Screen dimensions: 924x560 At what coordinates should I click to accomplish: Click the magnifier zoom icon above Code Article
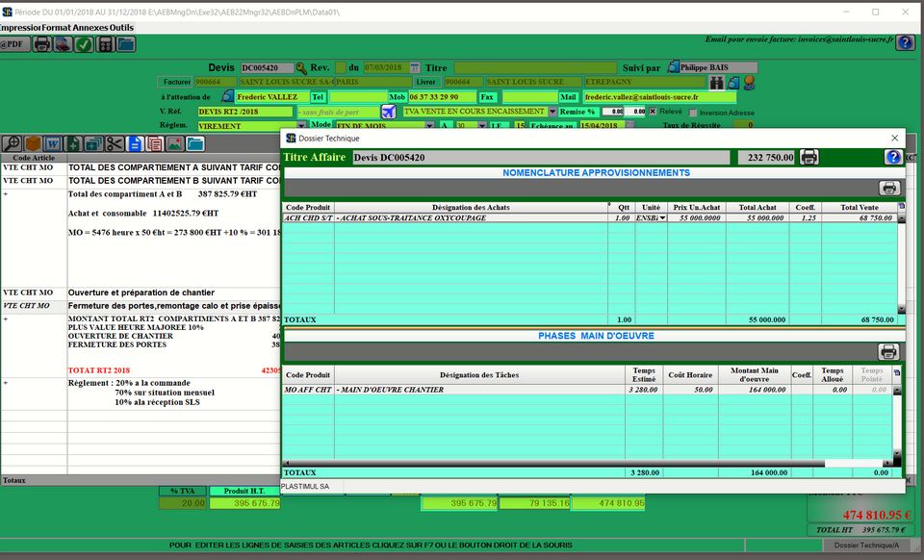(x=12, y=143)
